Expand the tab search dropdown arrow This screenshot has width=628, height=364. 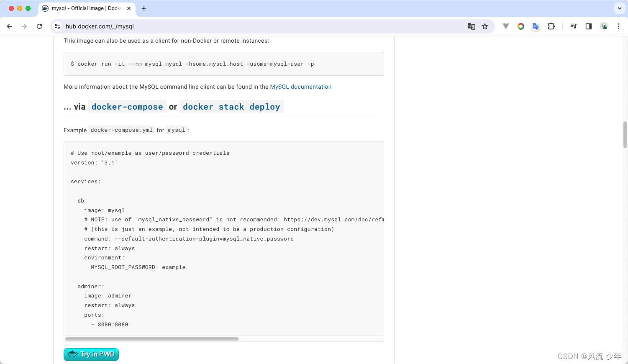(619, 8)
